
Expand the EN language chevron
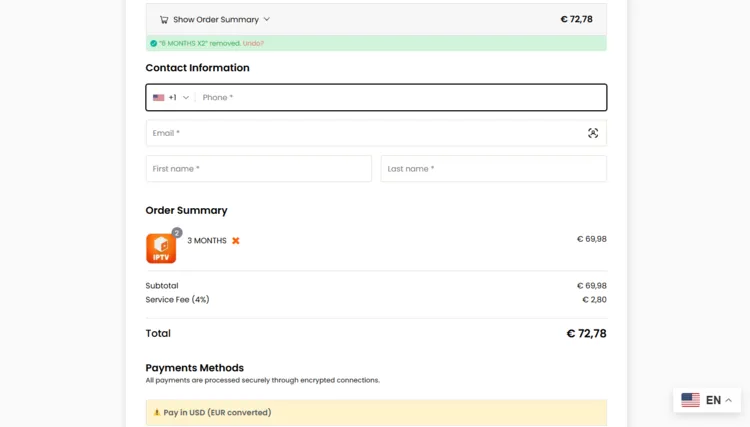click(x=729, y=400)
